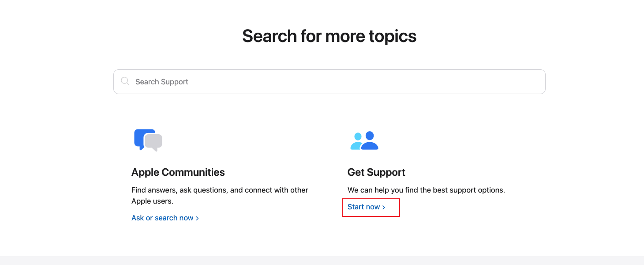Click the magnifying glass search icon
This screenshot has width=644, height=265.
pyautogui.click(x=125, y=81)
